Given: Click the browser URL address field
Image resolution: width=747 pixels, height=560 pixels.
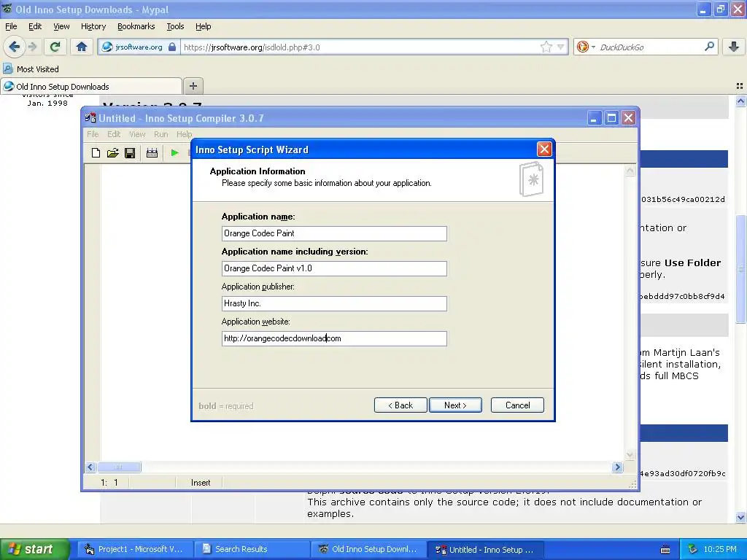Looking at the screenshot, I should point(360,47).
